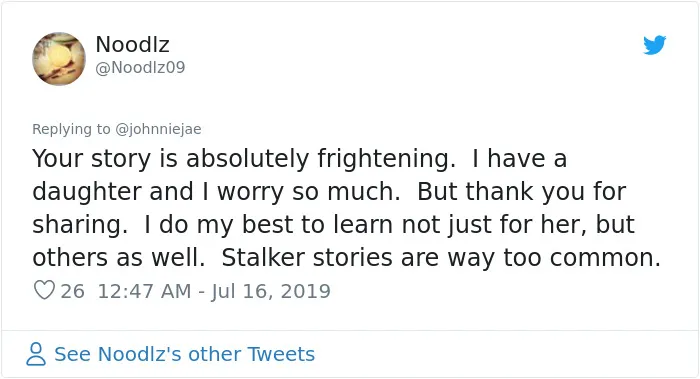Open the @Noodlz09 handle

pyautogui.click(x=140, y=67)
